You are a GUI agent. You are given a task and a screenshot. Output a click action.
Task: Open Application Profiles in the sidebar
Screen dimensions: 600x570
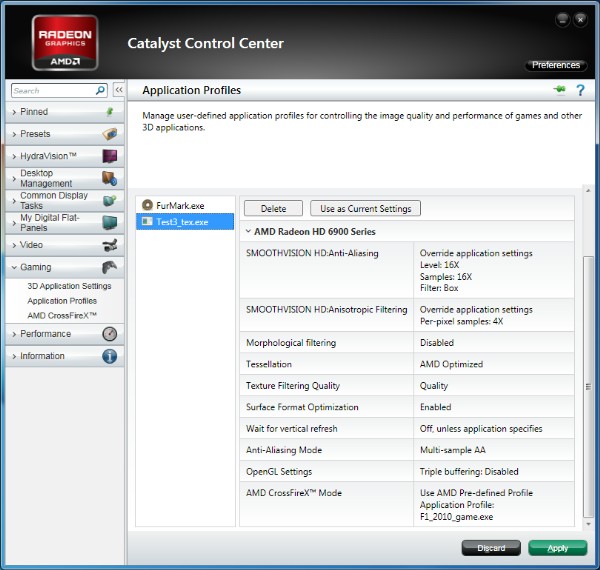coord(62,301)
